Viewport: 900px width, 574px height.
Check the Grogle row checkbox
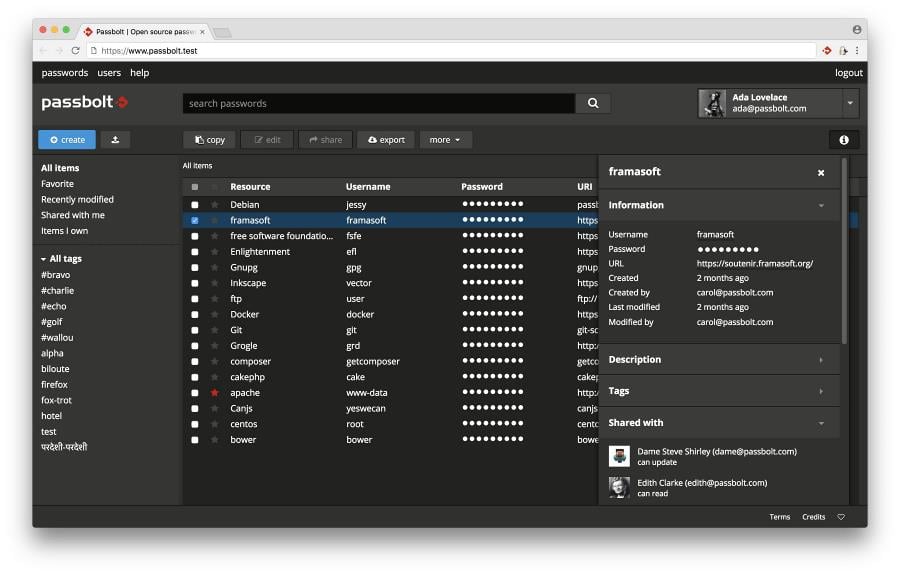click(x=195, y=346)
